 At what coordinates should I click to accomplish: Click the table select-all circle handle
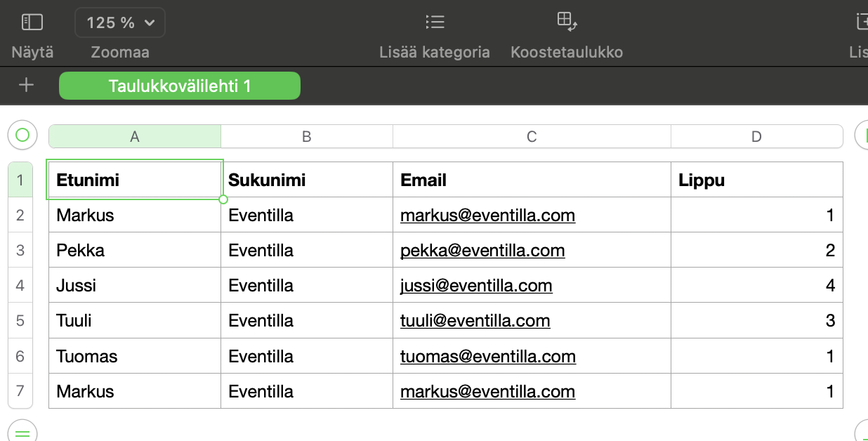pyautogui.click(x=22, y=135)
